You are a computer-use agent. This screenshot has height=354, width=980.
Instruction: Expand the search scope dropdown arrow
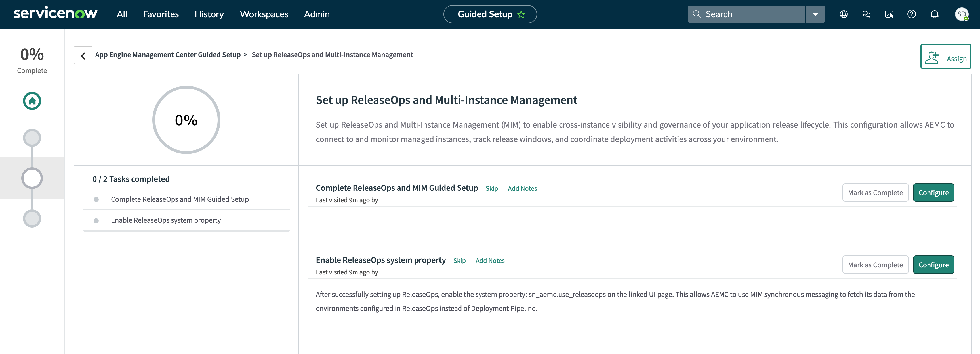coord(815,14)
